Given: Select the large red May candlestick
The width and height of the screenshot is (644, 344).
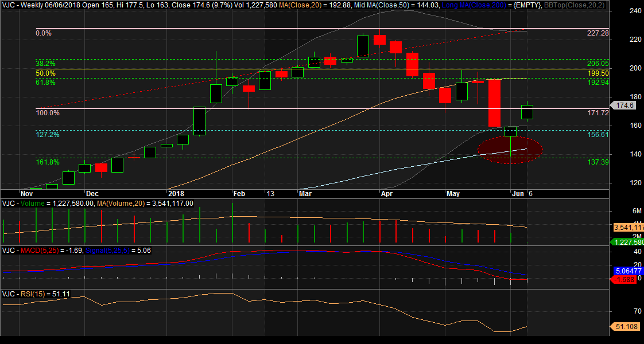Looking at the screenshot, I should point(494,103).
